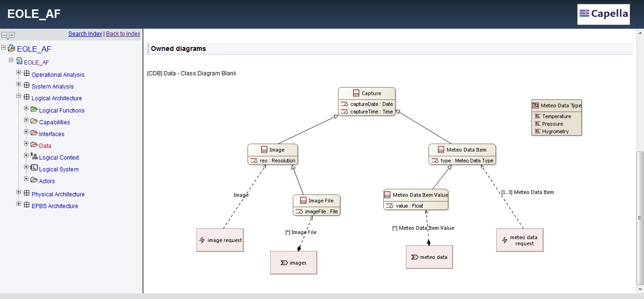Click the Interfaces folder icon

pos(34,133)
